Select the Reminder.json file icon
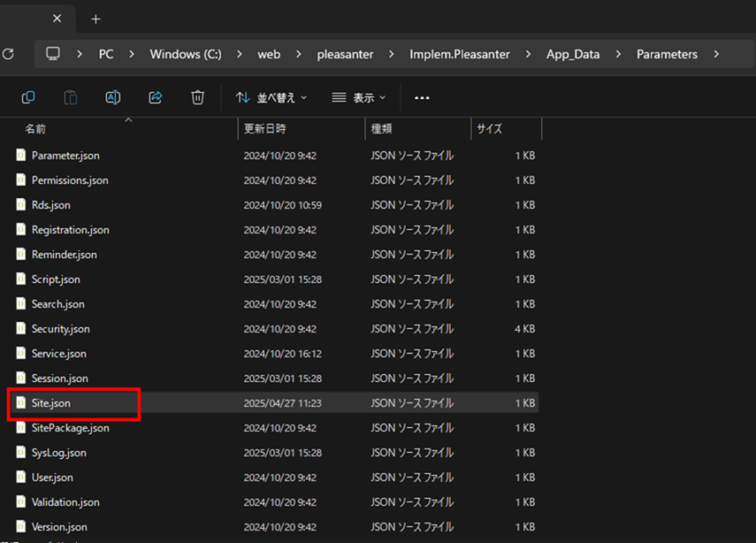The width and height of the screenshot is (756, 543). [20, 254]
